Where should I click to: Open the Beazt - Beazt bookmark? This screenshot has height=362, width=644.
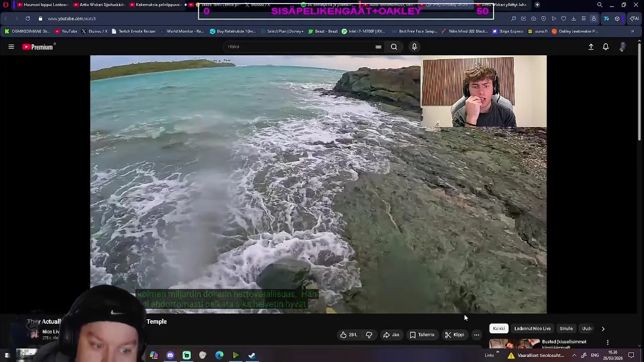tap(323, 31)
